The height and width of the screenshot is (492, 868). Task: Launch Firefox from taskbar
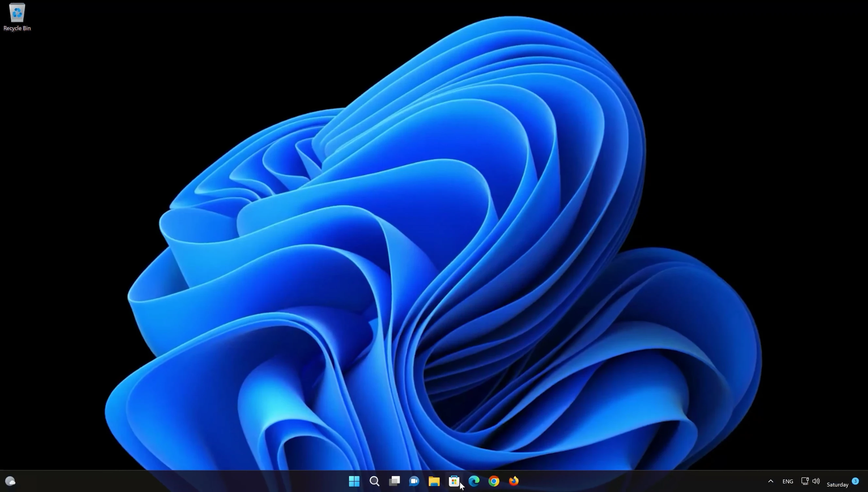[514, 481]
